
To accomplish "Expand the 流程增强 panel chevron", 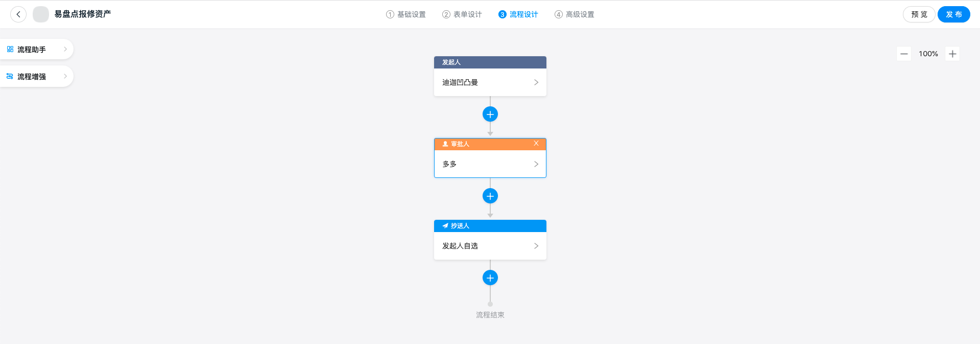I will tap(65, 76).
